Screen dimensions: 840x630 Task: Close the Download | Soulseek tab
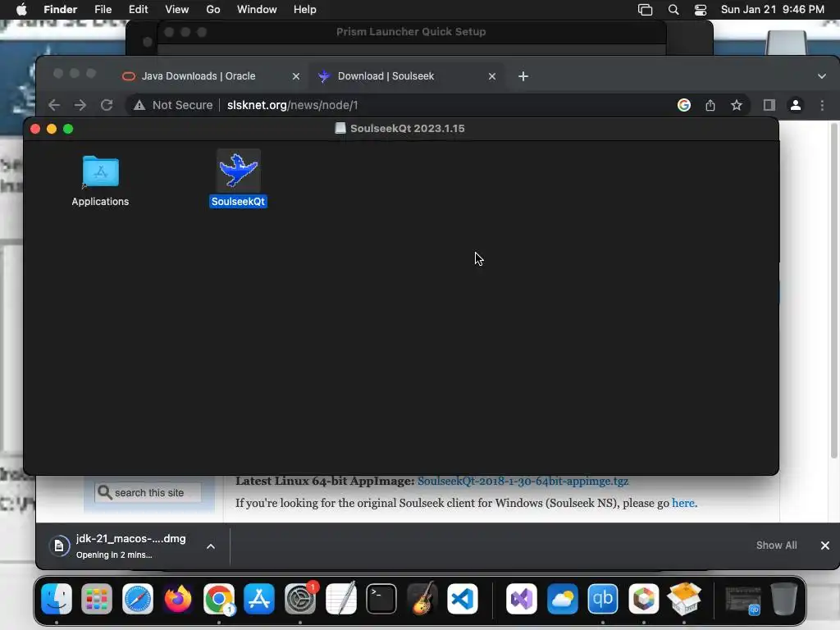[492, 76]
